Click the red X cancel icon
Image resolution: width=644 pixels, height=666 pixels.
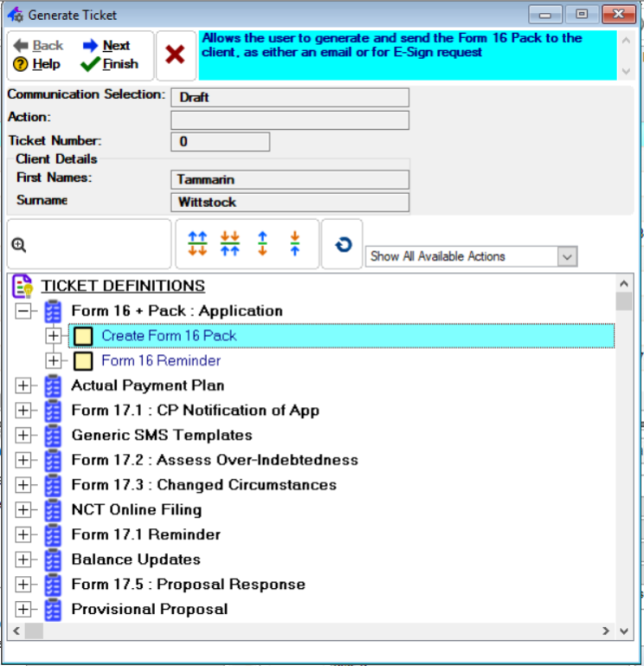(x=175, y=55)
